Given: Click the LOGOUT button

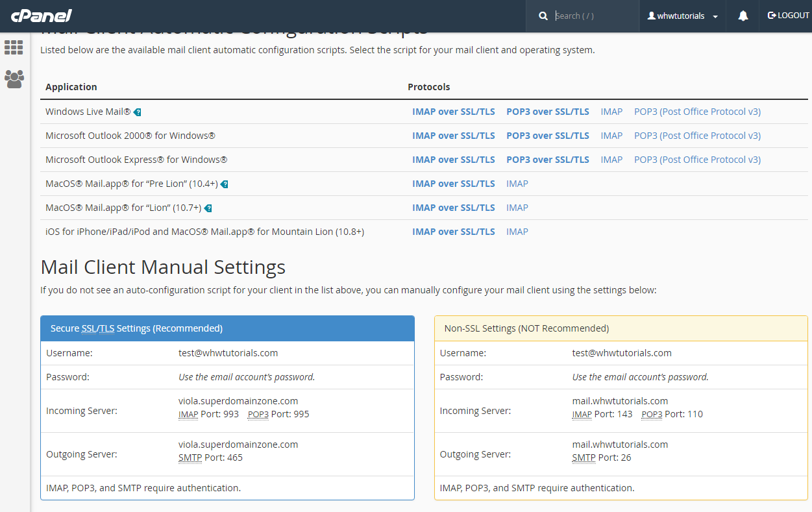Looking at the screenshot, I should 788,16.
